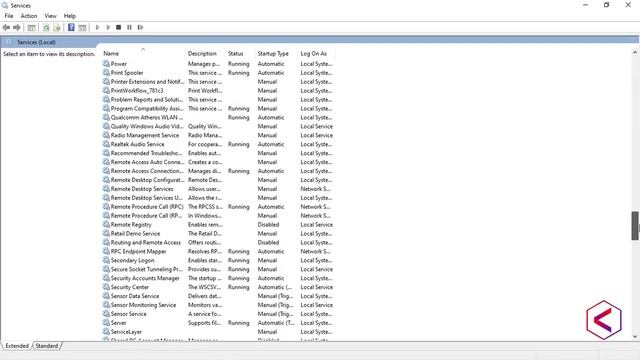The image size is (640, 360).
Task: Select 'Sensor Data Service' row
Action: (218, 296)
